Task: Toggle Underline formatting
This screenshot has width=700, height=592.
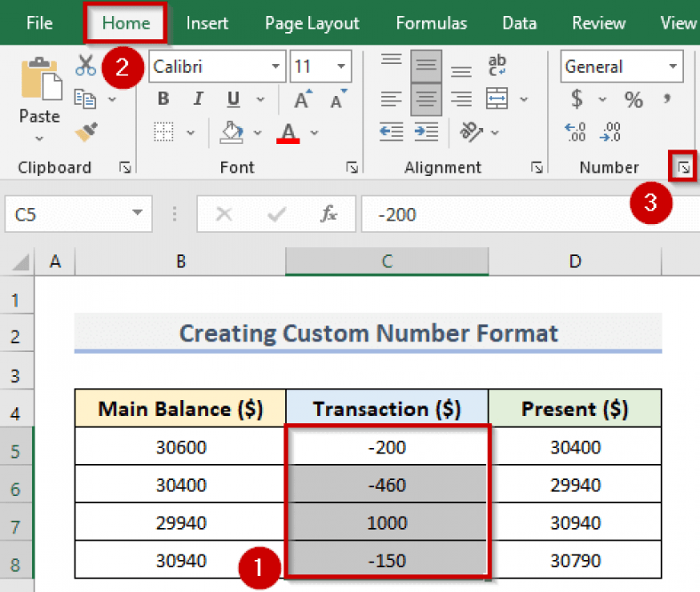Action: (x=234, y=100)
